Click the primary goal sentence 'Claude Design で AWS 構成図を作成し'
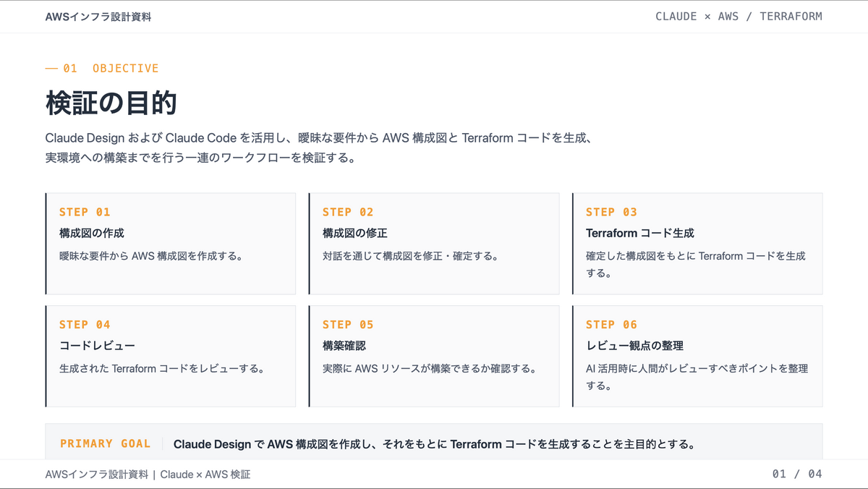This screenshot has width=868, height=489. click(434, 444)
